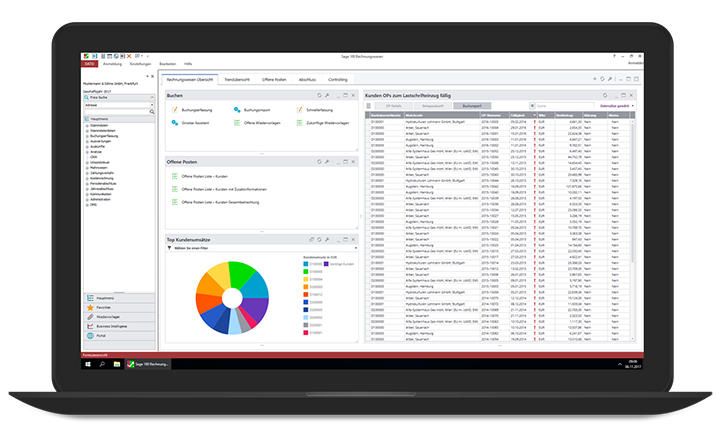The width and height of the screenshot is (720, 434).
Task: Open Top Kundenumsätze settings via the wrench icon
Action: pos(327,240)
